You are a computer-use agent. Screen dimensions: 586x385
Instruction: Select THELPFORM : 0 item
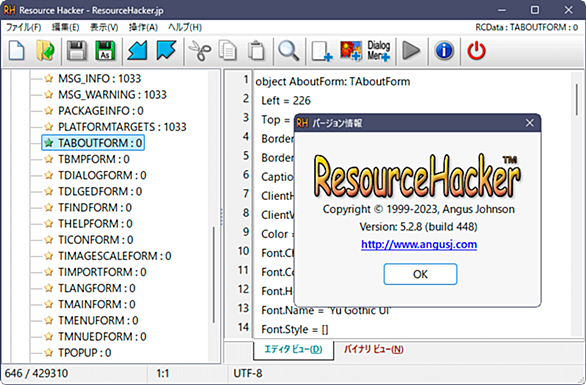95,224
